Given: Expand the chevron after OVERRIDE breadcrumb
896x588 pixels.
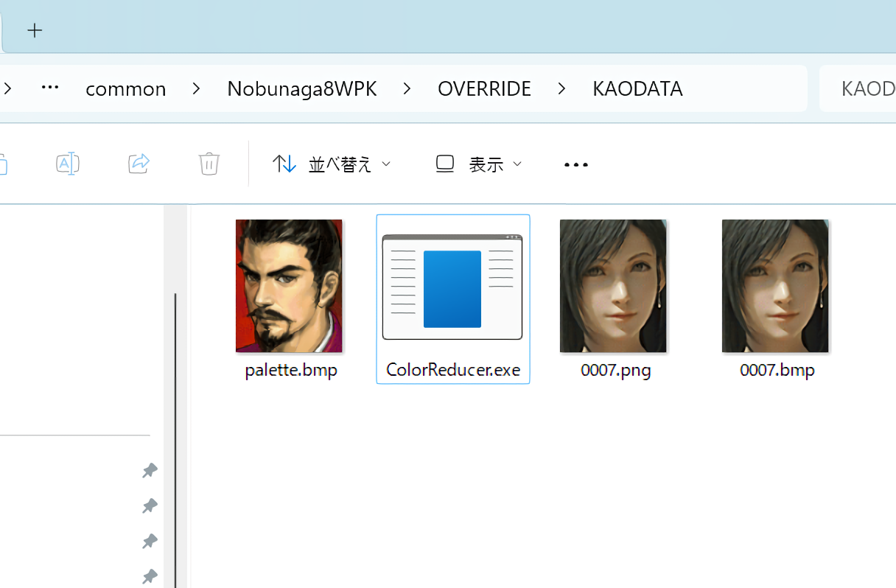Looking at the screenshot, I should pos(561,89).
